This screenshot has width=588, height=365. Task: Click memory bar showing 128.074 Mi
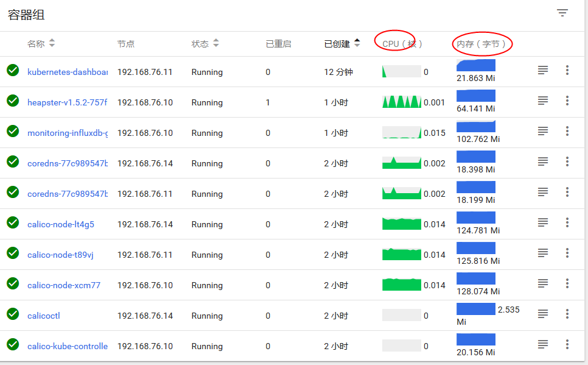coord(476,279)
